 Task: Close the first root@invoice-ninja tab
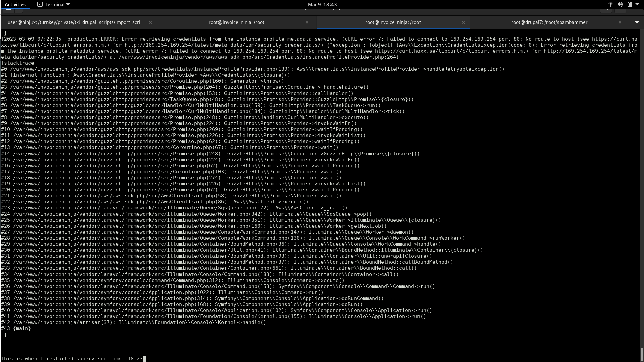(307, 22)
